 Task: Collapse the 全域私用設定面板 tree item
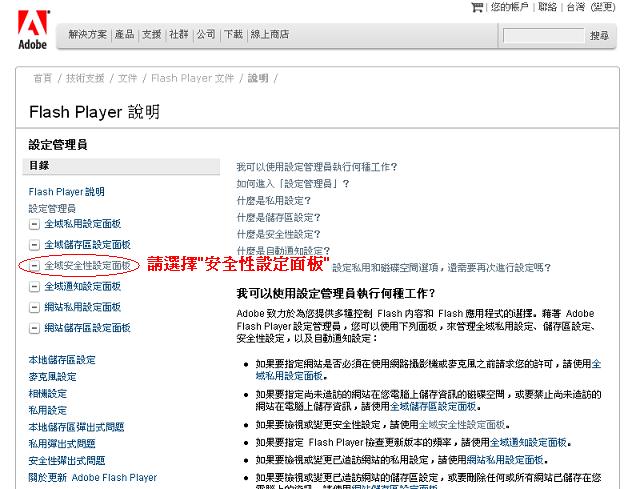34,224
